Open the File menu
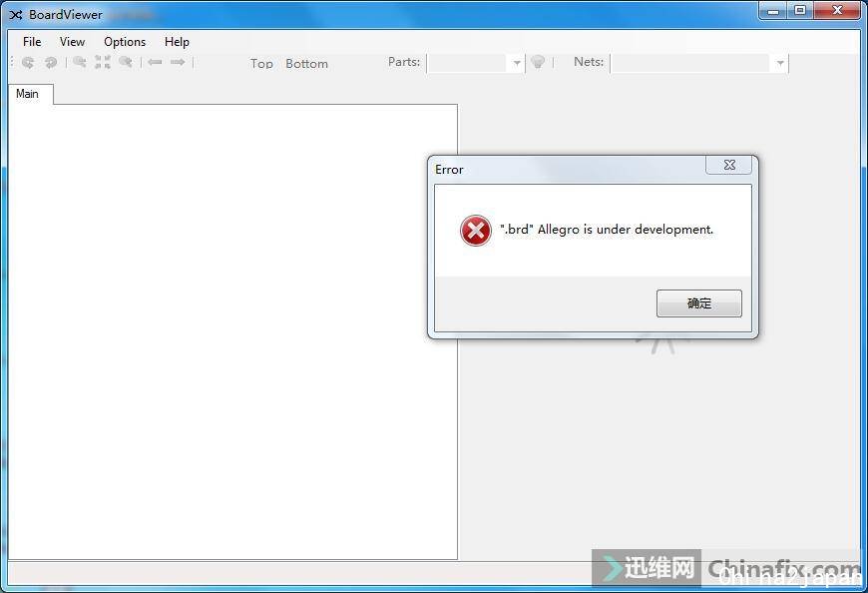 coord(32,42)
